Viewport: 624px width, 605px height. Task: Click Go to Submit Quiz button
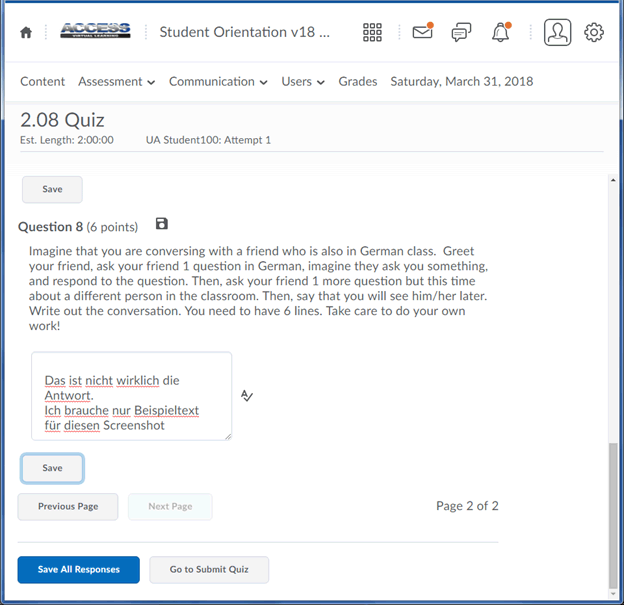coord(209,570)
